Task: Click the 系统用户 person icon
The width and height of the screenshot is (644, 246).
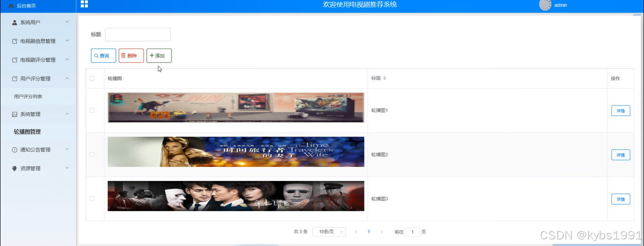Action: tap(15, 22)
